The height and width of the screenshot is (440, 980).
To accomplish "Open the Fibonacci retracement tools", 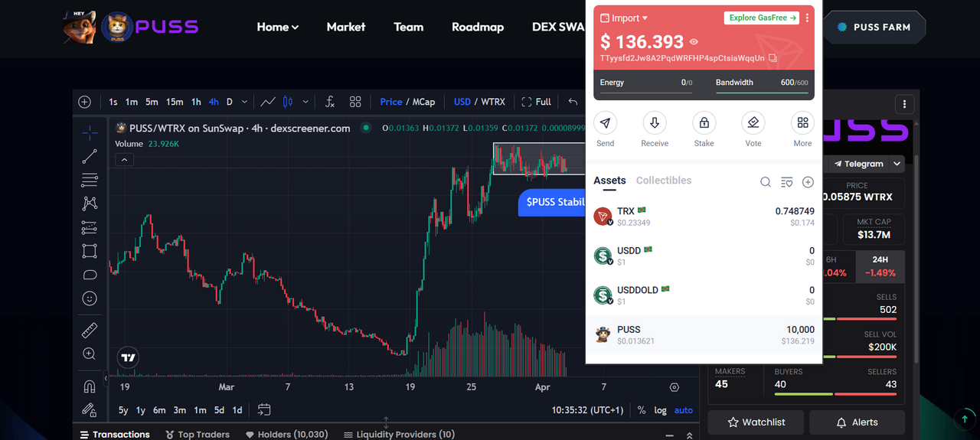I will pyautogui.click(x=90, y=180).
